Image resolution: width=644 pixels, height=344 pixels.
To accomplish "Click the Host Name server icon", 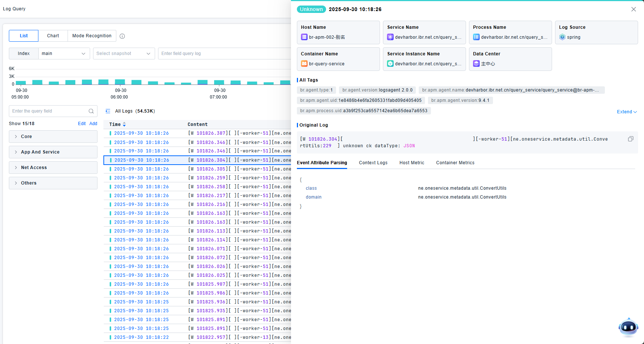I will tap(304, 37).
